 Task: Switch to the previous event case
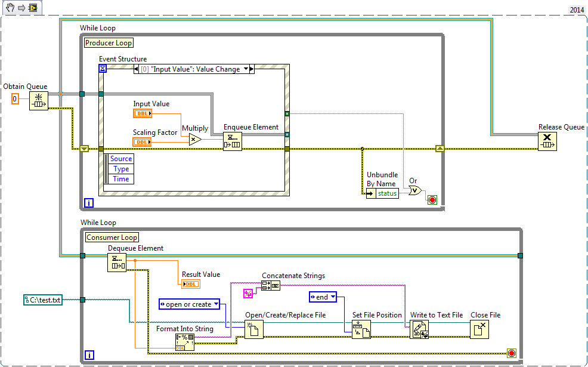click(x=137, y=69)
